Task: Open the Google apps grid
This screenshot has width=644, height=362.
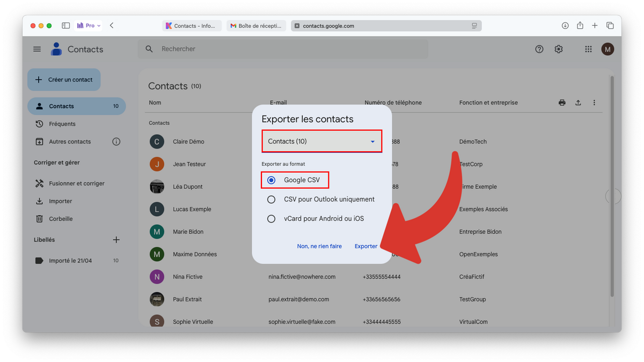Action: click(x=588, y=49)
